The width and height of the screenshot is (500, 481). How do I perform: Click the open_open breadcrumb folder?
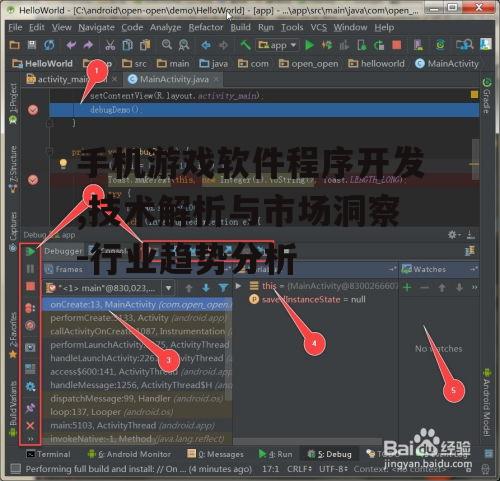pos(309,63)
